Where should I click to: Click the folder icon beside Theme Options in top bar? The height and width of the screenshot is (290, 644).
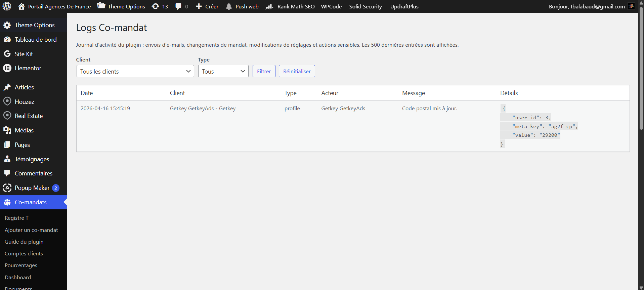pos(101,6)
